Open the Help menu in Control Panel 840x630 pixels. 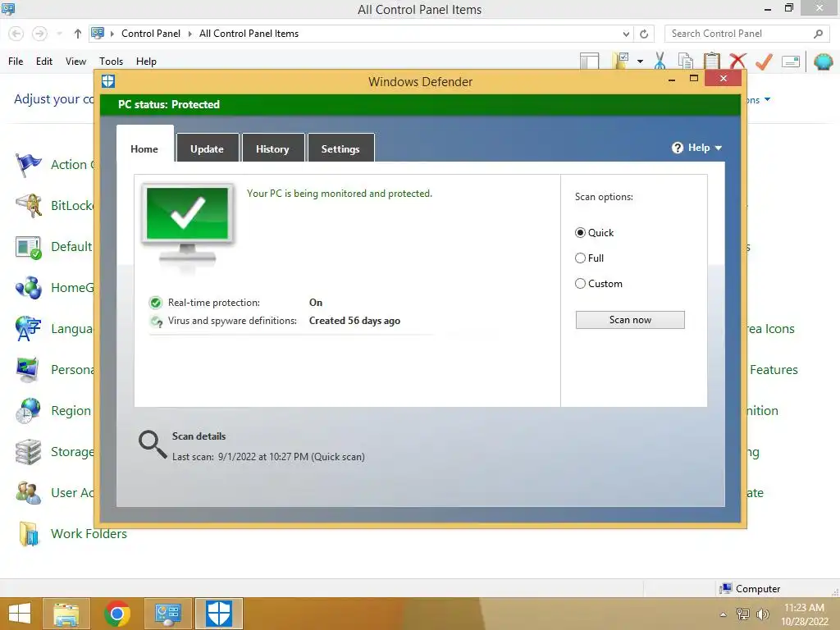click(x=146, y=62)
